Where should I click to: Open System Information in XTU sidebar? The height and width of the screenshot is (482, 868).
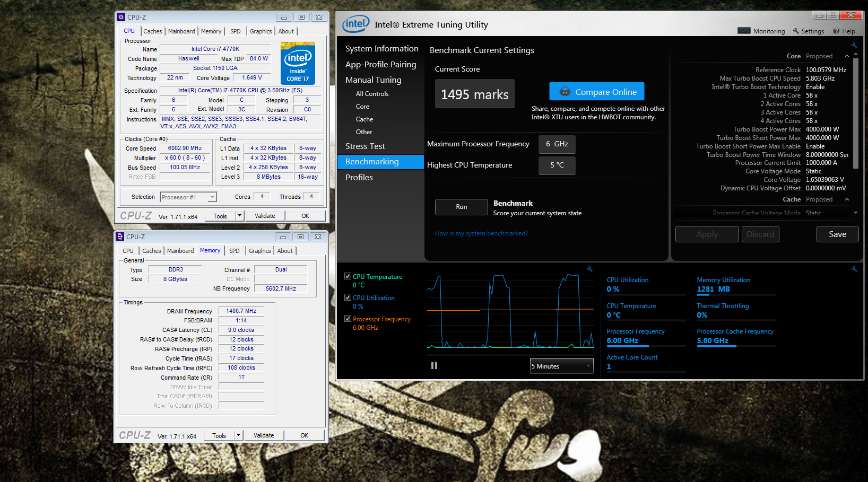pyautogui.click(x=381, y=49)
